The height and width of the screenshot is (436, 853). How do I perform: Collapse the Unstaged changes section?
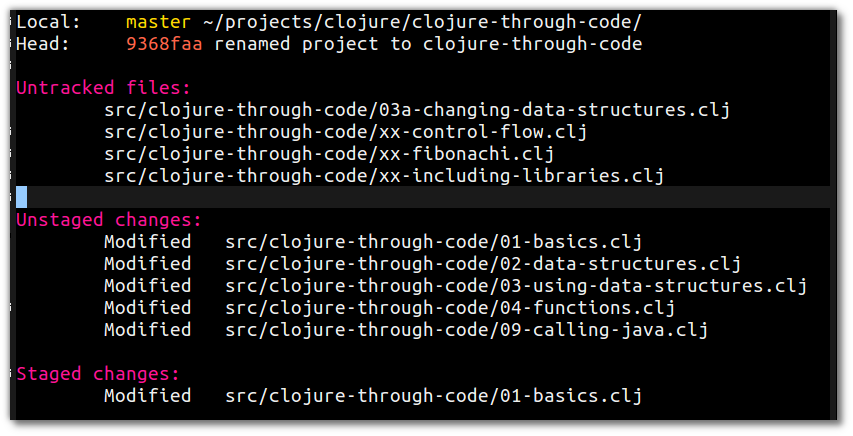pyautogui.click(x=109, y=220)
